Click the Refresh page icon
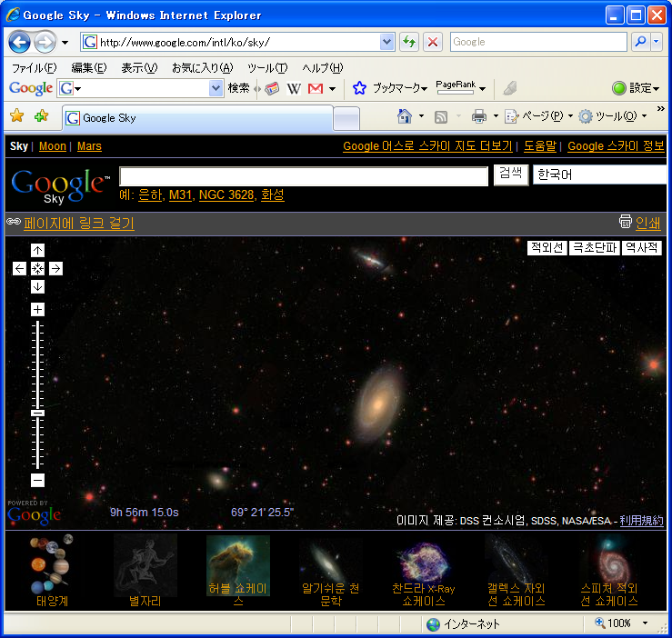Screen dimensions: 672x638 point(409,42)
